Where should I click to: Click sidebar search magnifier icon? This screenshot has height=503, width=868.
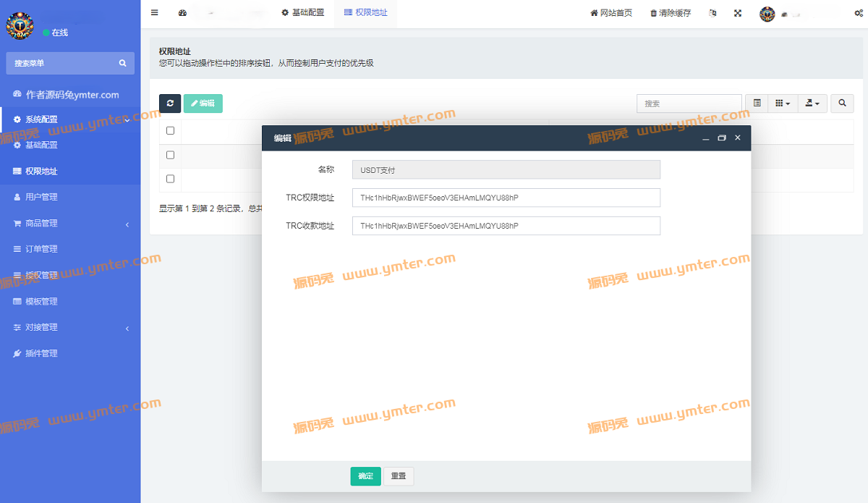point(123,64)
